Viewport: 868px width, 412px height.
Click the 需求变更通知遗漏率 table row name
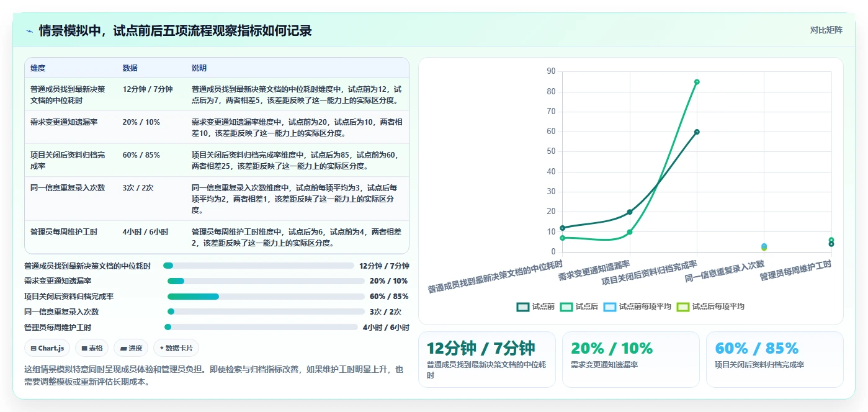pos(64,122)
